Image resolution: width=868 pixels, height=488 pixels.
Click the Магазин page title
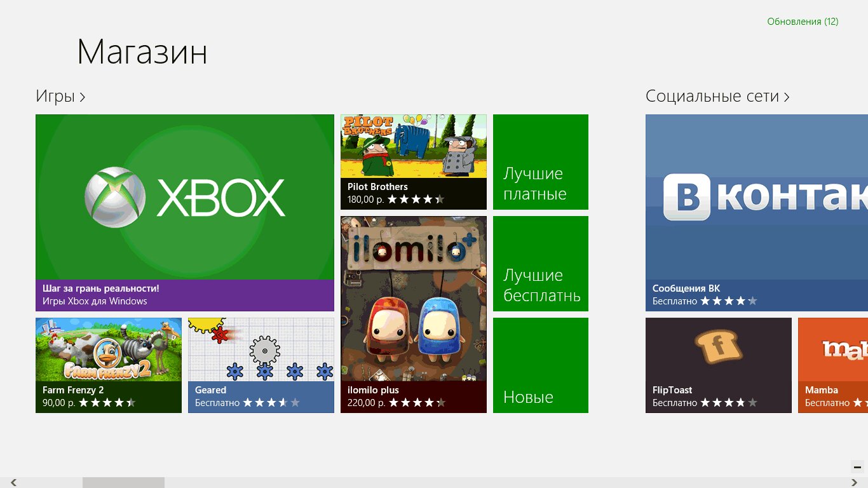point(142,52)
